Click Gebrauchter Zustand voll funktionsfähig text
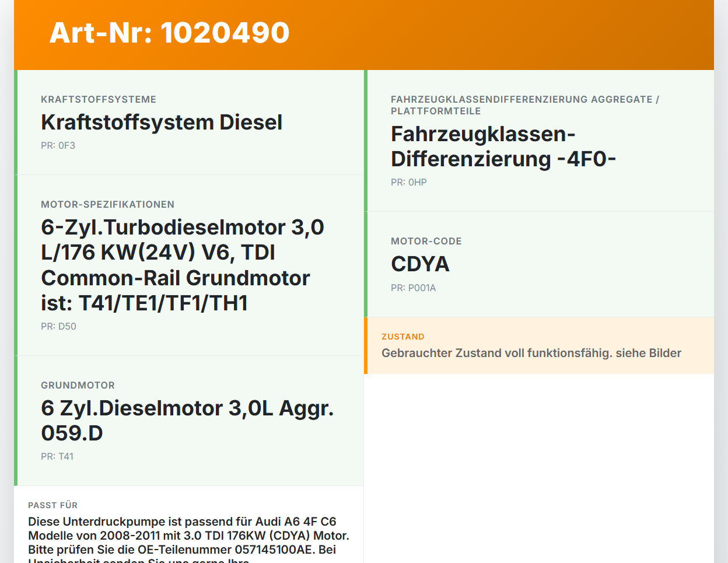The image size is (728, 563). (x=531, y=353)
